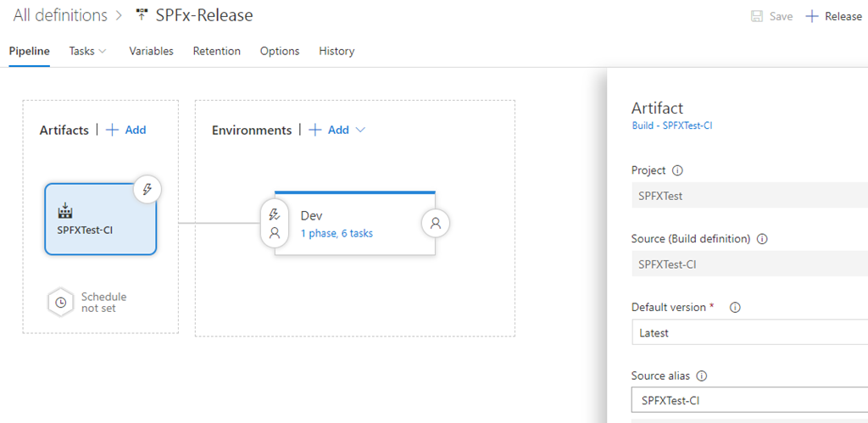Open the Retention tab

(216, 51)
